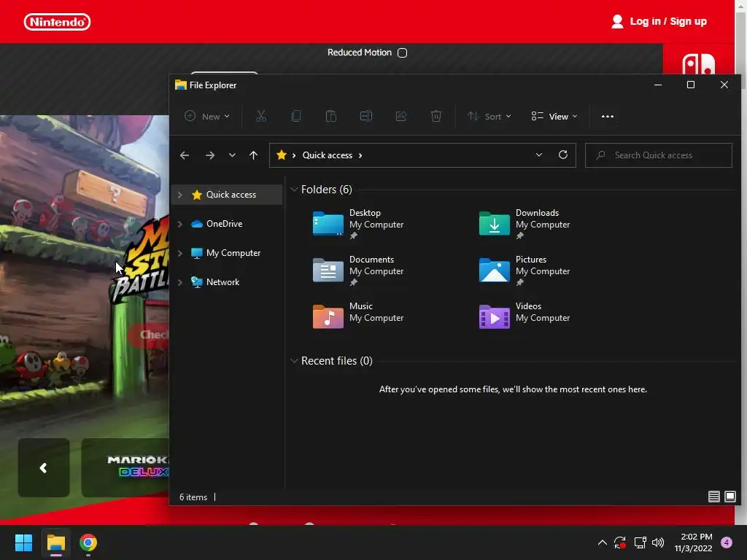
Task: Click the previous carousel arrow on Nintendo page
Action: (43, 468)
